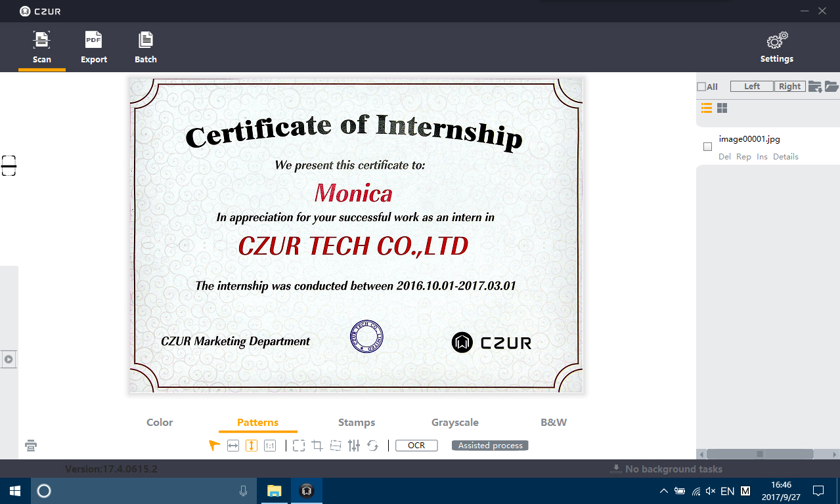The height and width of the screenshot is (504, 840).
Task: Click the Version:17.4.0615.2 text
Action: [x=111, y=469]
